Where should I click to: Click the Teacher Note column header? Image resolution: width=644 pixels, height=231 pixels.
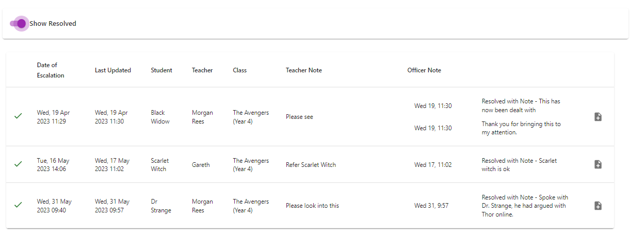(x=303, y=70)
